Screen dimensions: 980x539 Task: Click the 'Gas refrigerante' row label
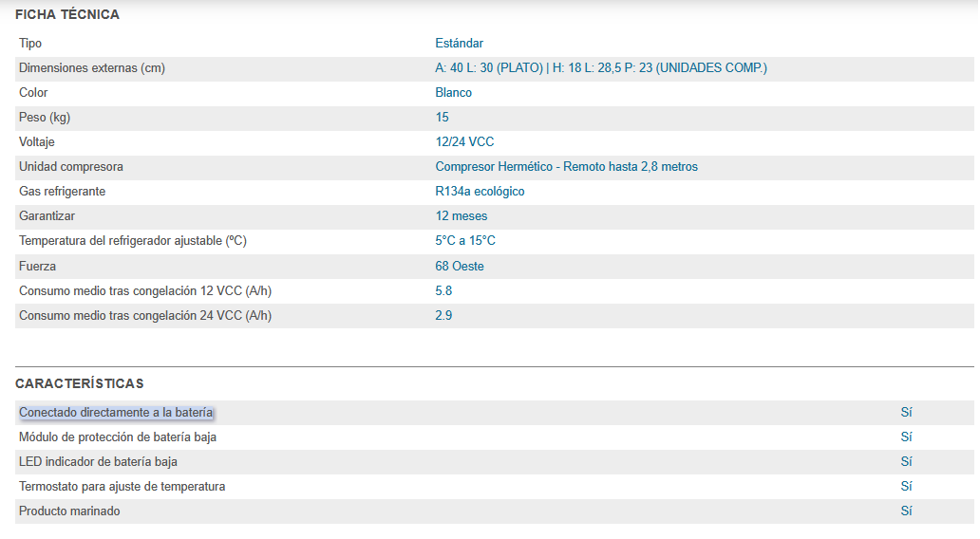pyautogui.click(x=63, y=192)
